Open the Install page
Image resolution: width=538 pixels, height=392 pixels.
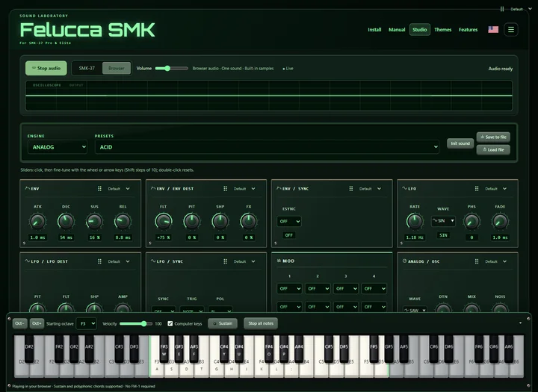pyautogui.click(x=374, y=30)
